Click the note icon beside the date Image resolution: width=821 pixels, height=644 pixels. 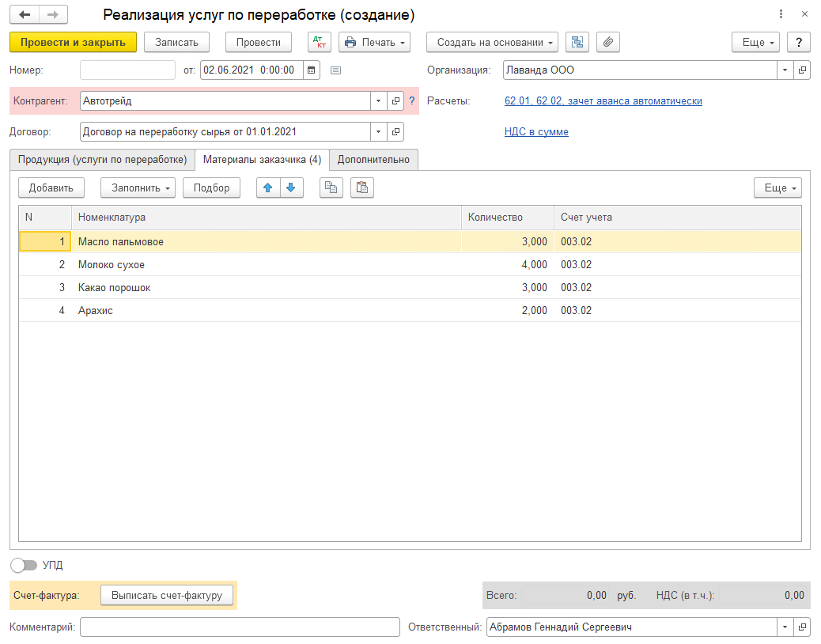pyautogui.click(x=335, y=70)
